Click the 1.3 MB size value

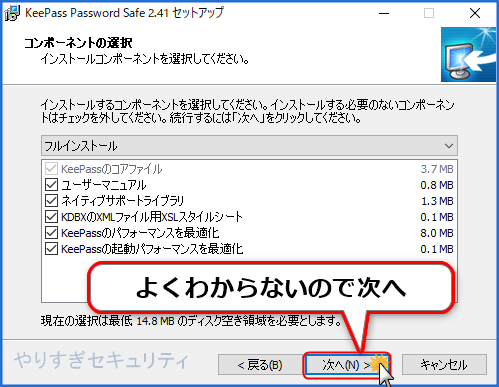pyautogui.click(x=437, y=201)
